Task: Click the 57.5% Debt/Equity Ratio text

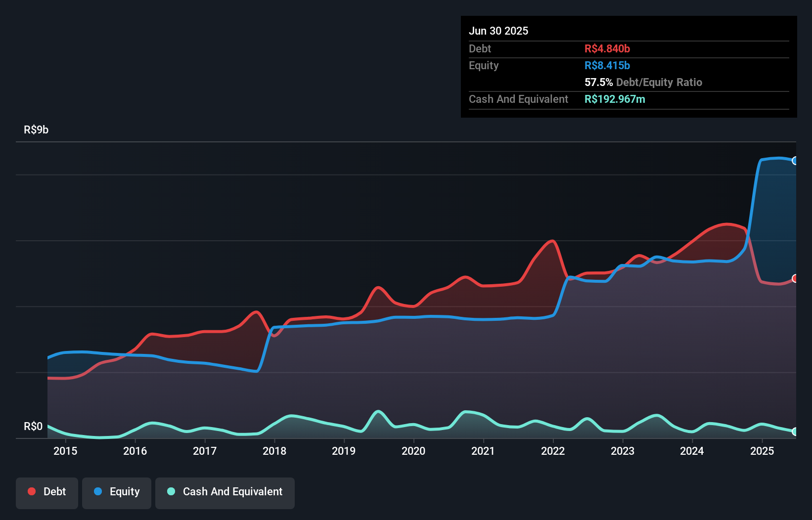Action: 643,82
